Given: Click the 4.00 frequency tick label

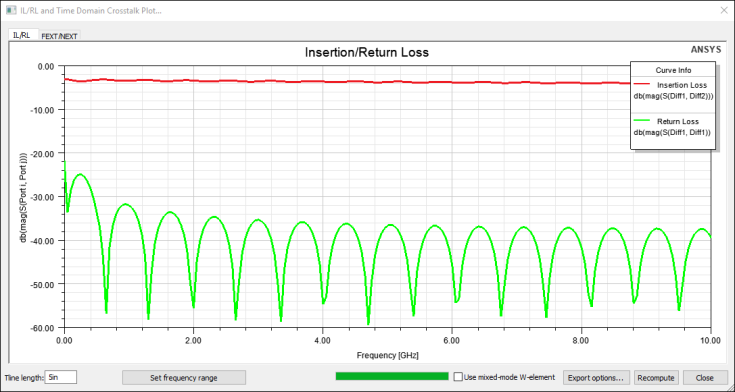Looking at the screenshot, I should click(322, 340).
